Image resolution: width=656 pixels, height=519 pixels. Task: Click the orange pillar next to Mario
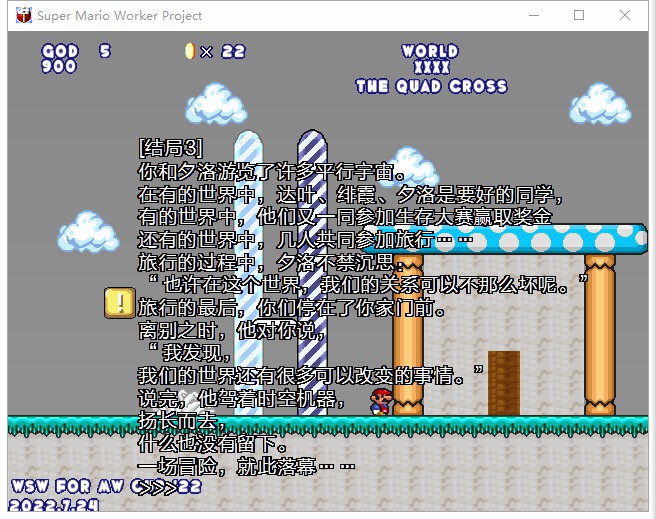coord(408,335)
